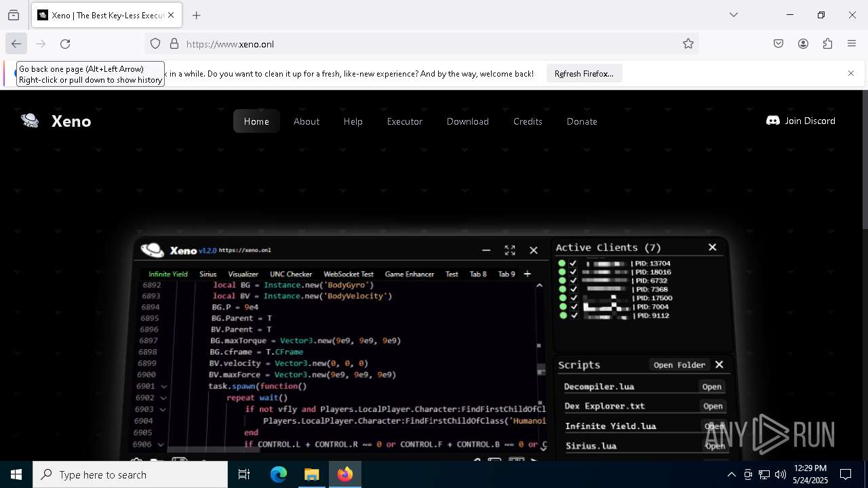Viewport: 868px width, 488px height.
Task: Select the Game Enhancer tab
Action: 410,274
